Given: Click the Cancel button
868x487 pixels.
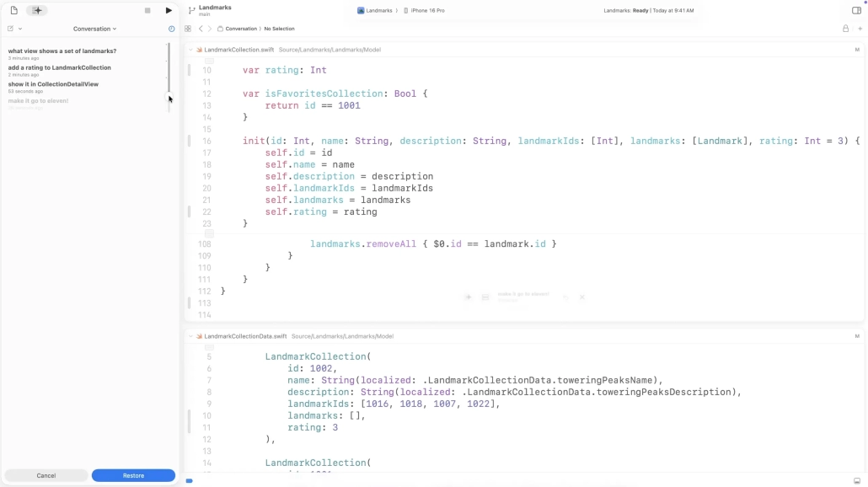Looking at the screenshot, I should click(x=46, y=475).
